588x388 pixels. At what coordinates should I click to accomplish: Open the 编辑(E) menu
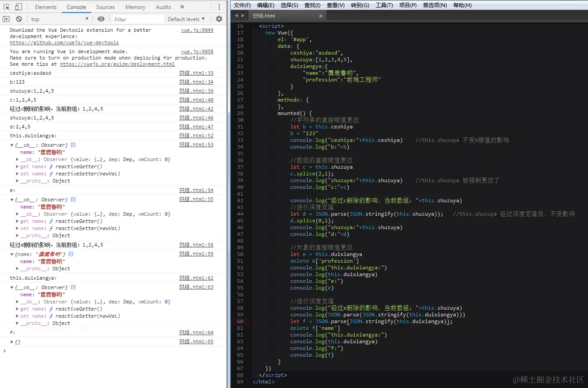(266, 5)
